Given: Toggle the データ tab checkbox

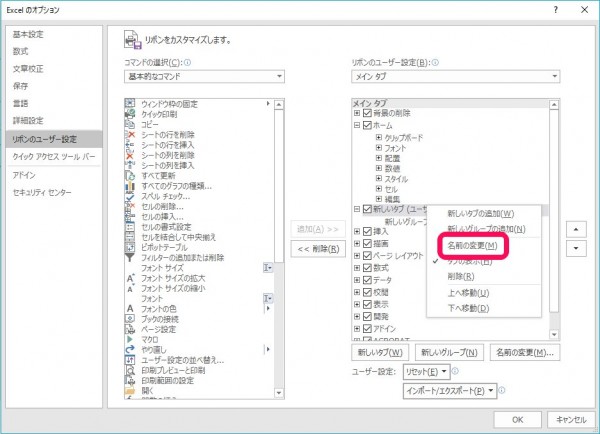Looking at the screenshot, I should pyautogui.click(x=367, y=280).
